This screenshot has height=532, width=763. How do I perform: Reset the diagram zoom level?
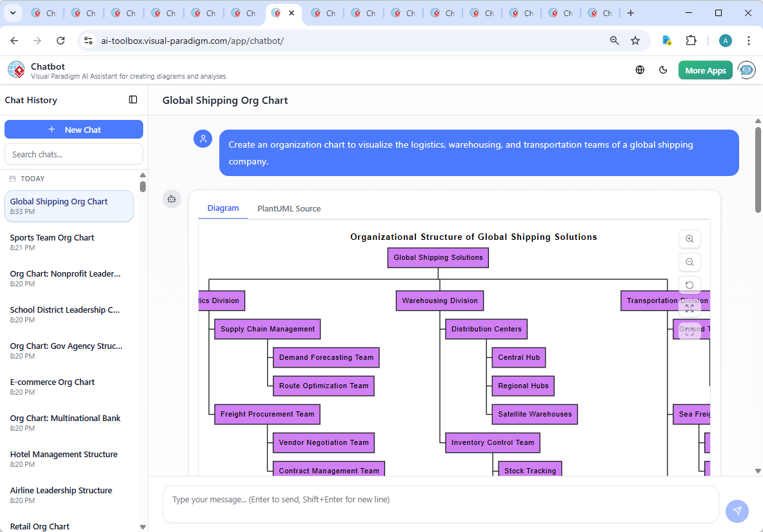(689, 284)
